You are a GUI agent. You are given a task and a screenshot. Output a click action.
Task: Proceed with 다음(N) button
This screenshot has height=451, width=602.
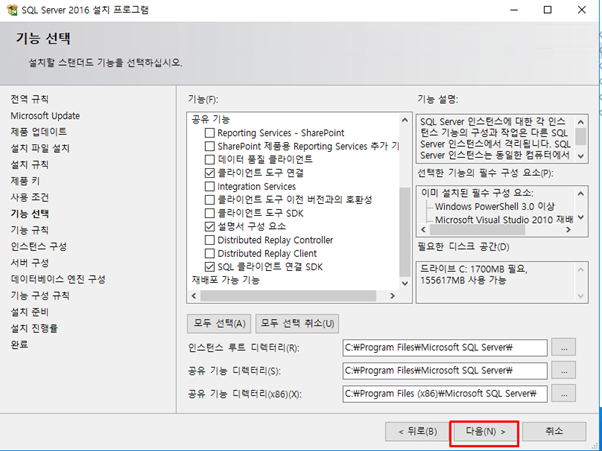pos(485,432)
